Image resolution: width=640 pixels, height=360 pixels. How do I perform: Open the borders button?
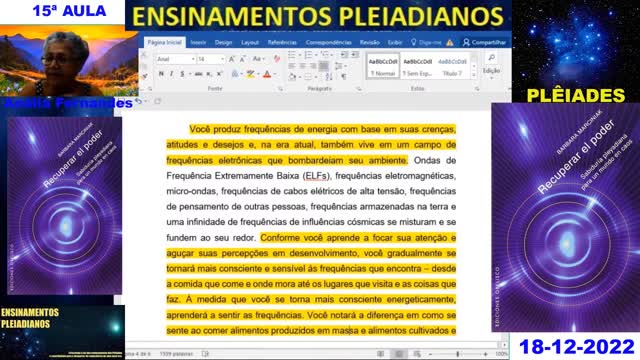(308, 76)
